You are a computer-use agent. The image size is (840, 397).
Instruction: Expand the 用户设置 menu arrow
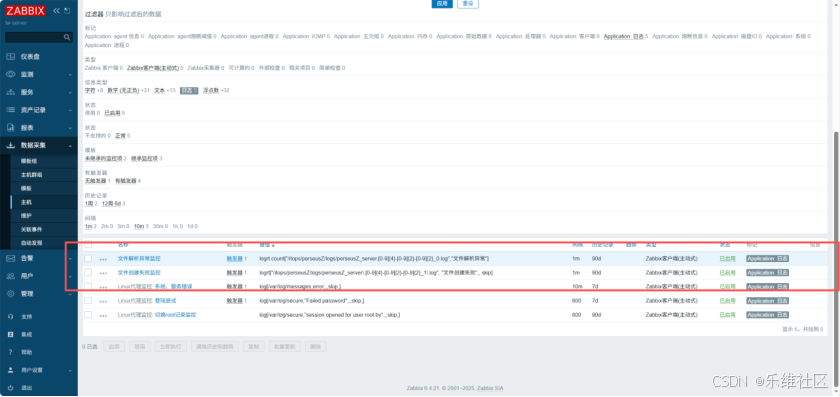70,370
